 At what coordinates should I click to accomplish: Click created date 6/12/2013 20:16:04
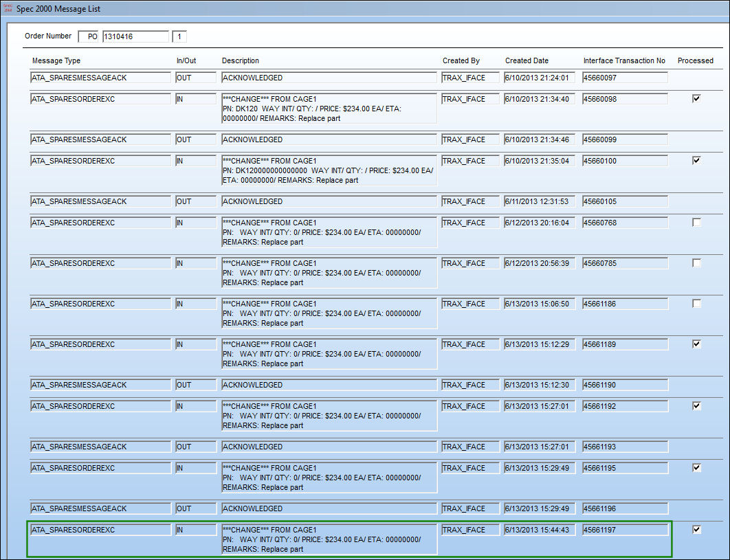coord(539,223)
